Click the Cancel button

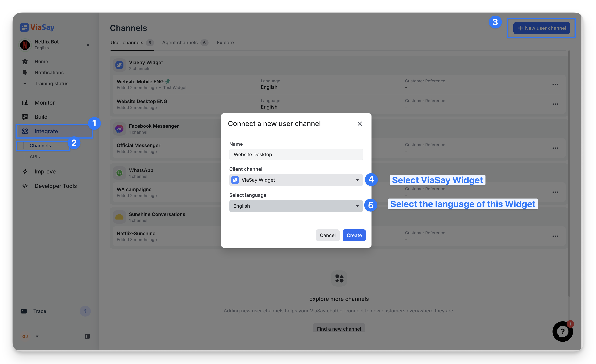[327, 235]
